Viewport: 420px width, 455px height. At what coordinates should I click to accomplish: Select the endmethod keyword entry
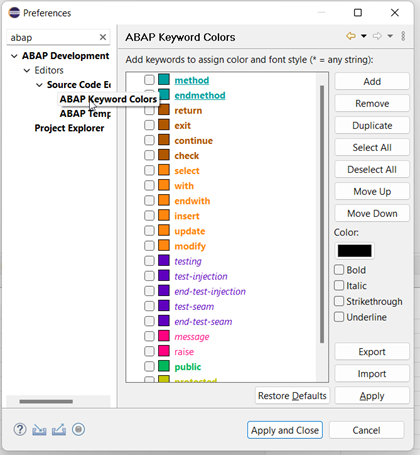pyautogui.click(x=200, y=95)
